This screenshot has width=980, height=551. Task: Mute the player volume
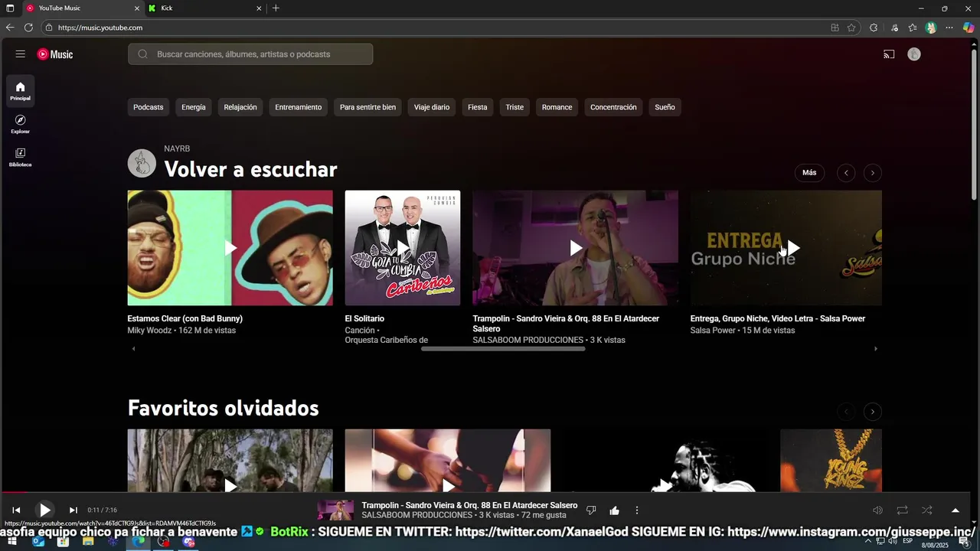(878, 510)
